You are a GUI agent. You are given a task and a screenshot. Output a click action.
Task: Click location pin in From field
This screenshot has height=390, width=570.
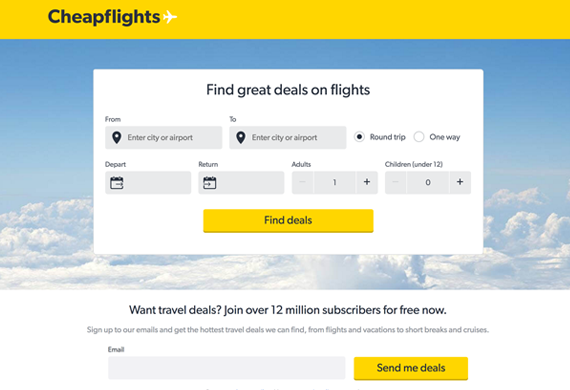[116, 138]
